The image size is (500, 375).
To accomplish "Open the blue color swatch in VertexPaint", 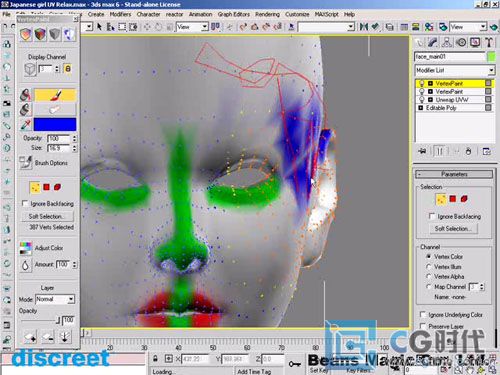I will coord(55,124).
